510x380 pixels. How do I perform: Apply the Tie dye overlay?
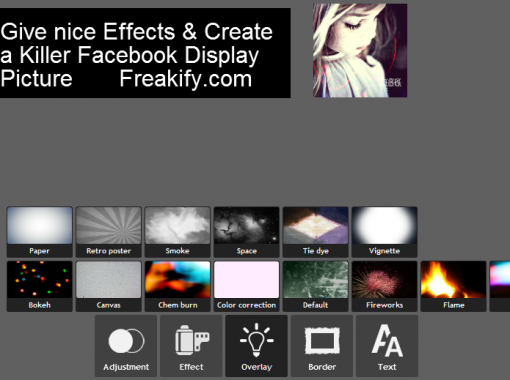tap(316, 232)
